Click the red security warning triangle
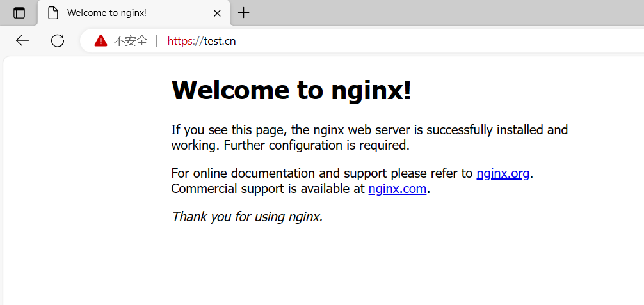 (101, 41)
